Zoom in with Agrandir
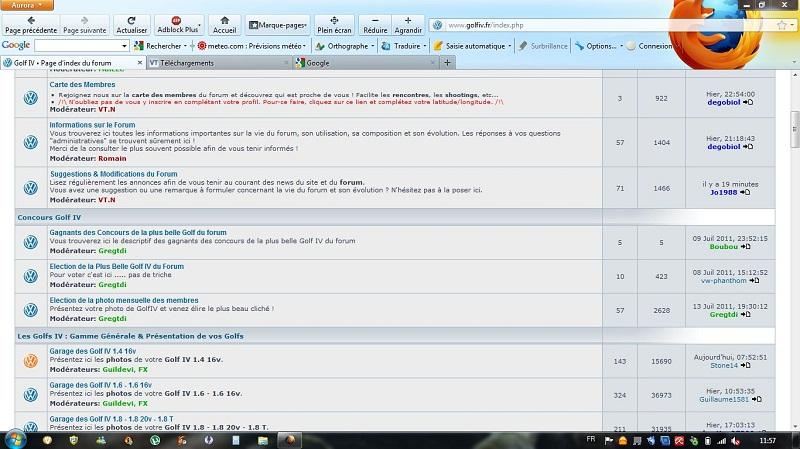Screen dimensions: 800x449 point(408,25)
